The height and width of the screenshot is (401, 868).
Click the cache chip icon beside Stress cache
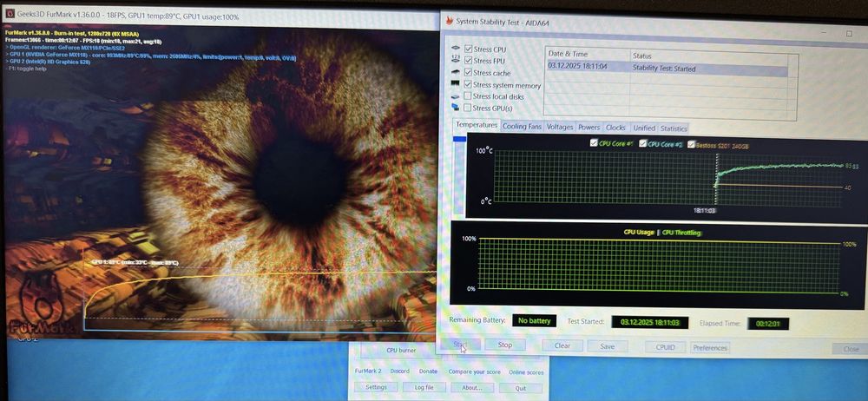pos(456,72)
